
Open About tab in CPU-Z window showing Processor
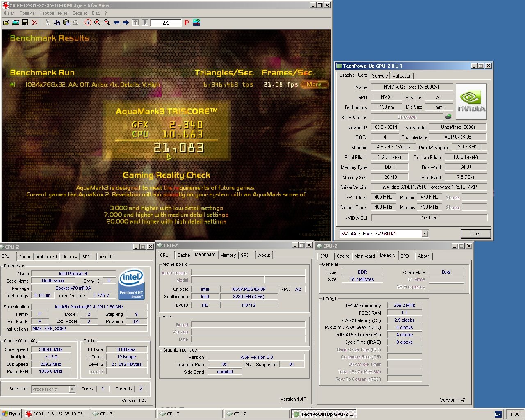pos(105,257)
